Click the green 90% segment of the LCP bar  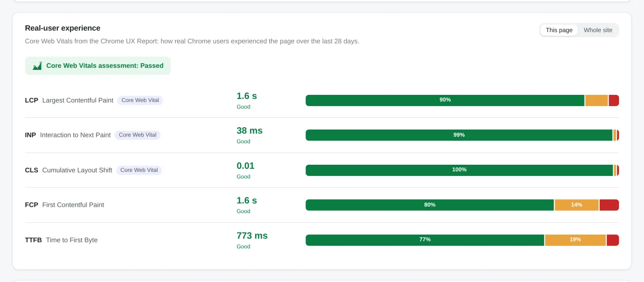[445, 100]
